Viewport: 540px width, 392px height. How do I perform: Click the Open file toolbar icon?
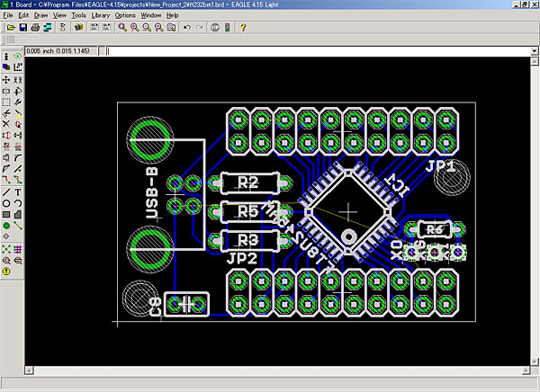10,28
